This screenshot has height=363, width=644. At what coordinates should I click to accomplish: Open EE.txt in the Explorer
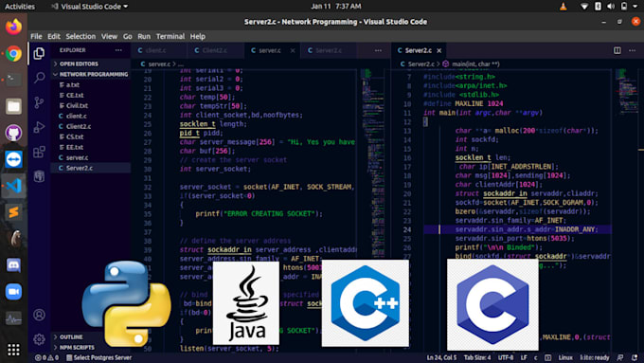(x=90, y=147)
